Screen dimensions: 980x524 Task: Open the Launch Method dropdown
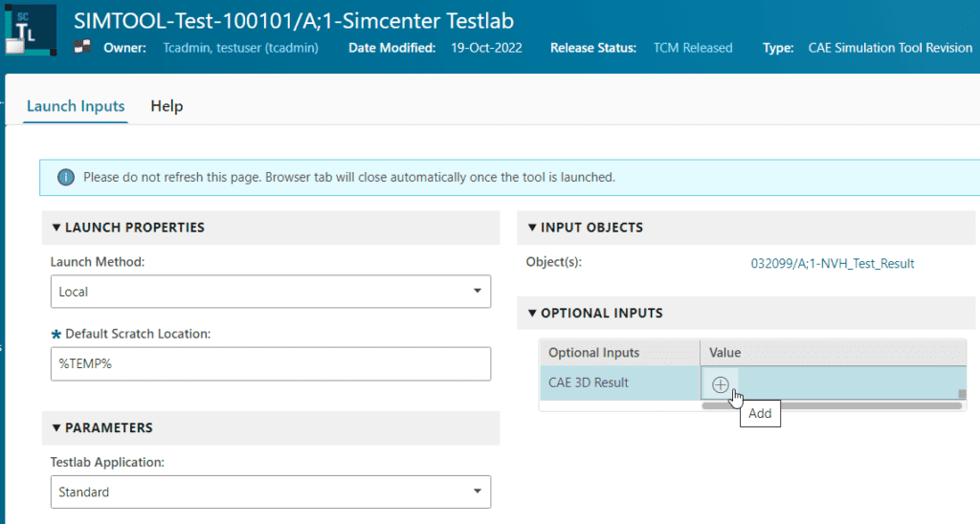point(271,292)
